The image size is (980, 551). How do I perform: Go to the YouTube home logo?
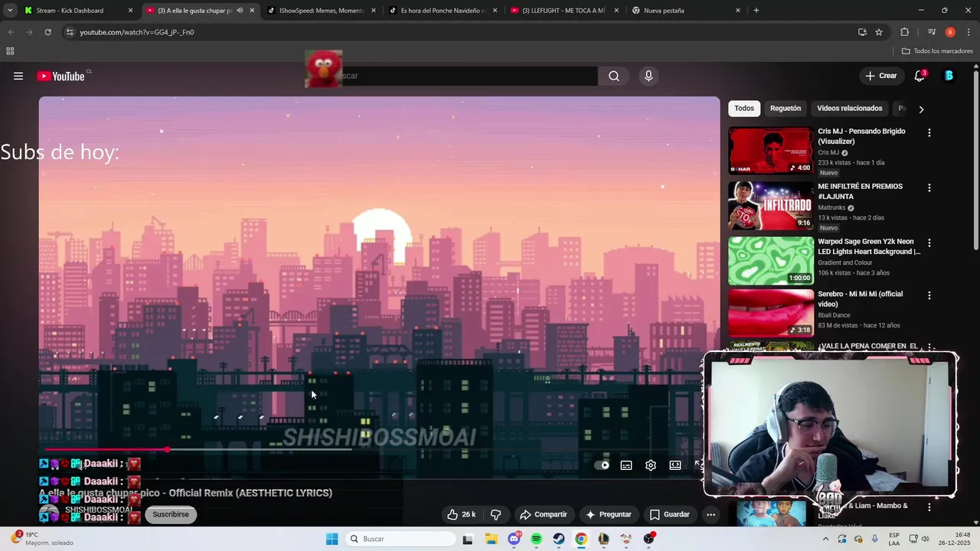60,76
